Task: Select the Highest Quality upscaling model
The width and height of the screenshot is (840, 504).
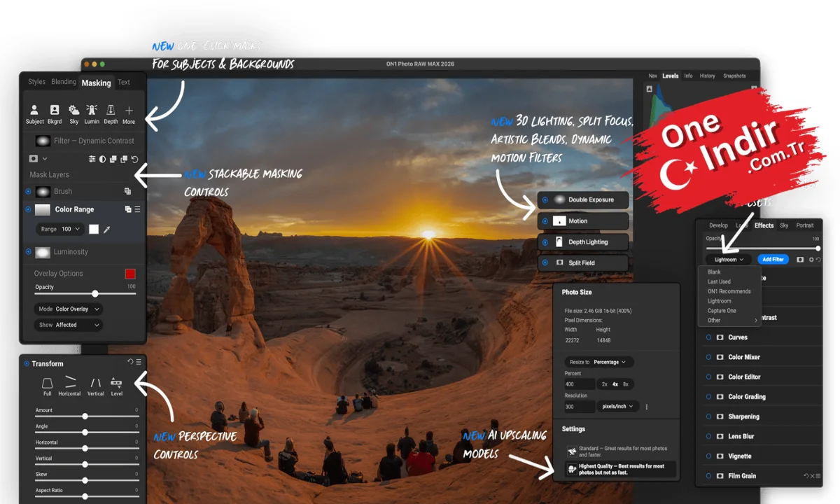Action: point(621,469)
